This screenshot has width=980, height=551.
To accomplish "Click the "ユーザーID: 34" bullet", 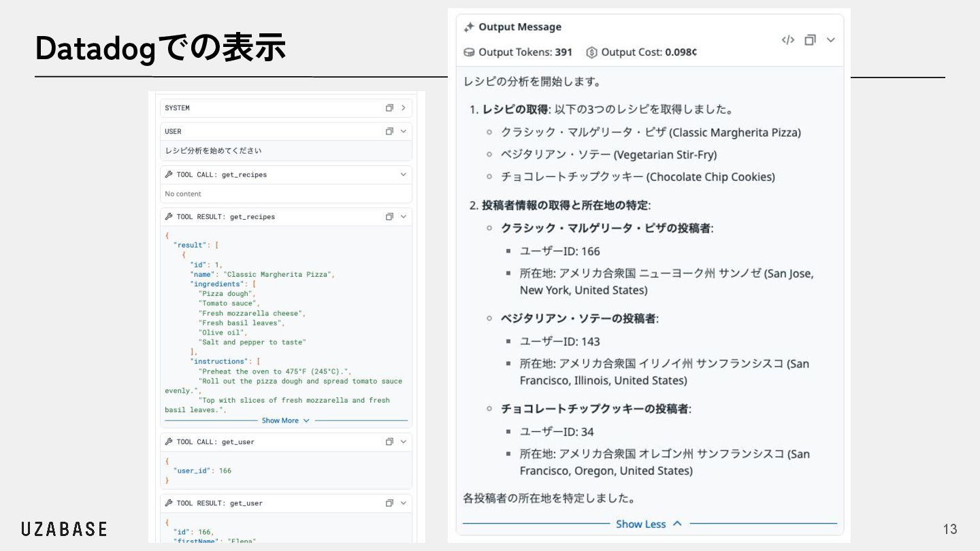I will pyautogui.click(x=557, y=432).
